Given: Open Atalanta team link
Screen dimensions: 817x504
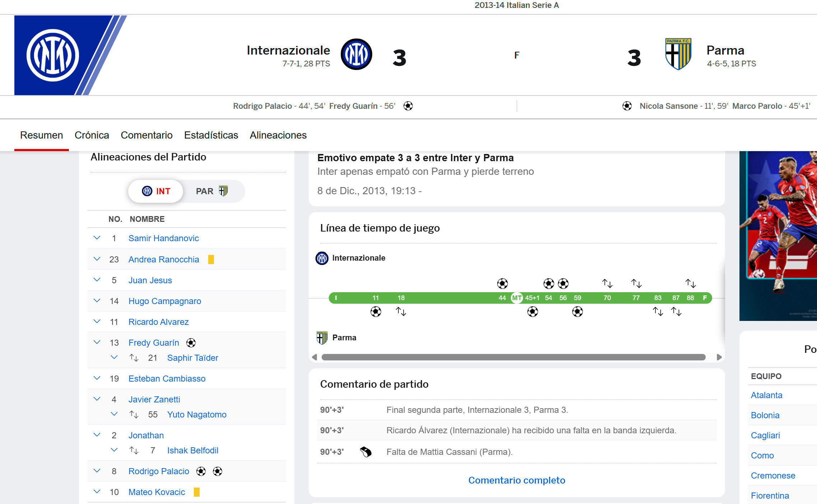Looking at the screenshot, I should 766,395.
